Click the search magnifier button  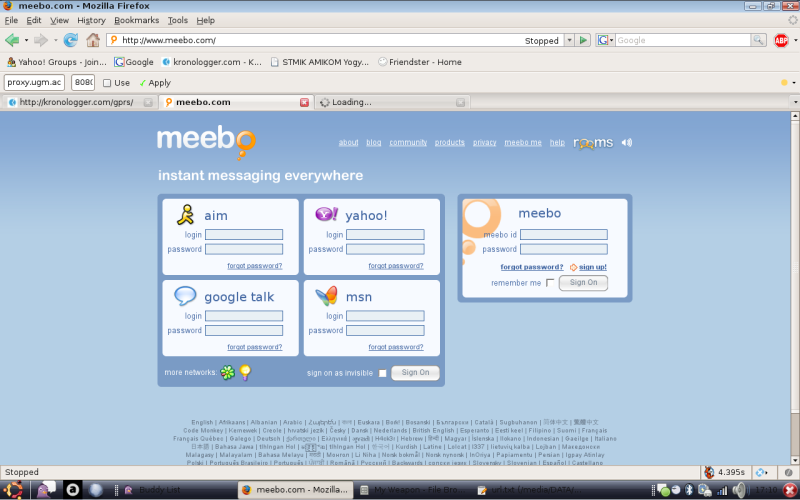[x=758, y=40]
